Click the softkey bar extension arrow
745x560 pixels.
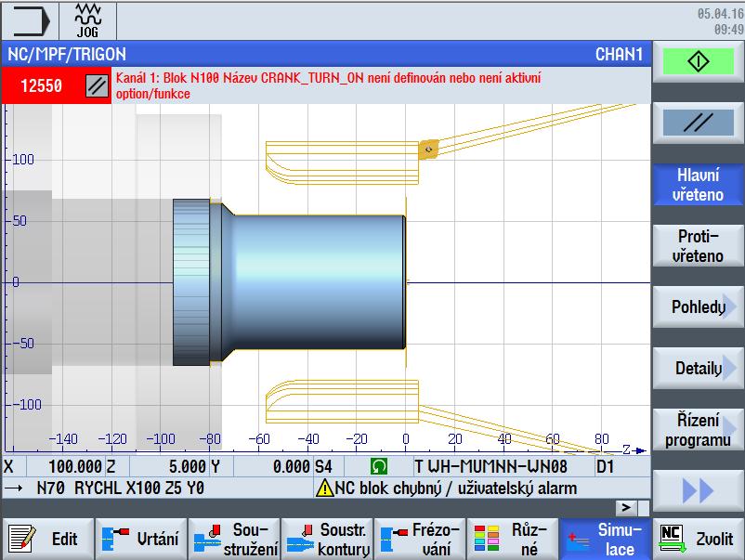click(x=626, y=507)
